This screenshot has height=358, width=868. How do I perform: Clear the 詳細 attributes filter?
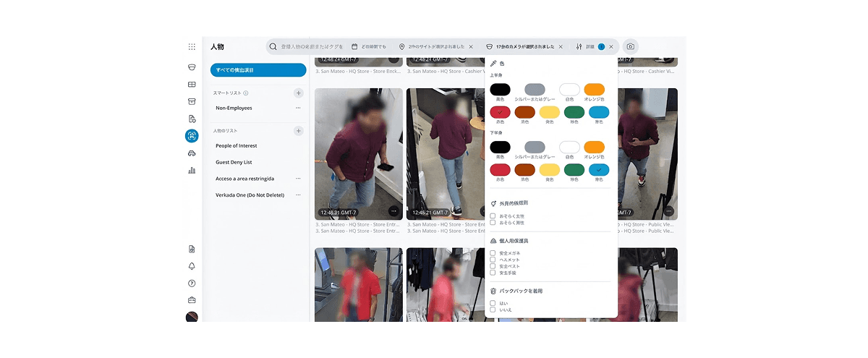pos(611,46)
